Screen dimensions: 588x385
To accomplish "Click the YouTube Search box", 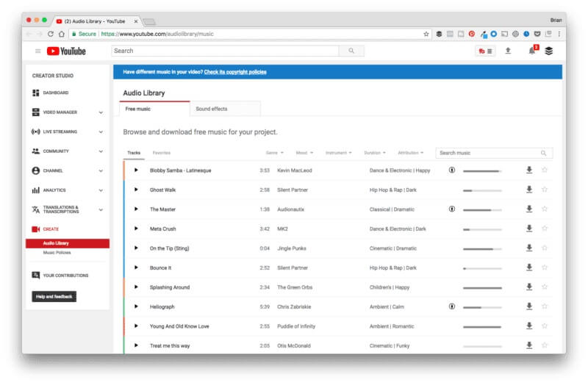I will [225, 51].
